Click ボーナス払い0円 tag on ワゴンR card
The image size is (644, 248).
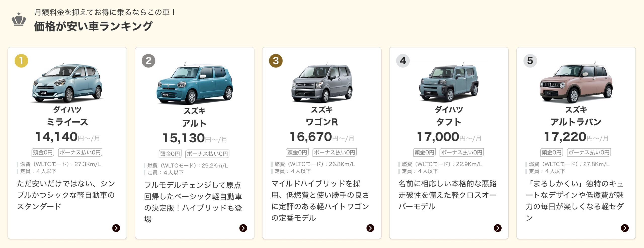click(x=334, y=152)
